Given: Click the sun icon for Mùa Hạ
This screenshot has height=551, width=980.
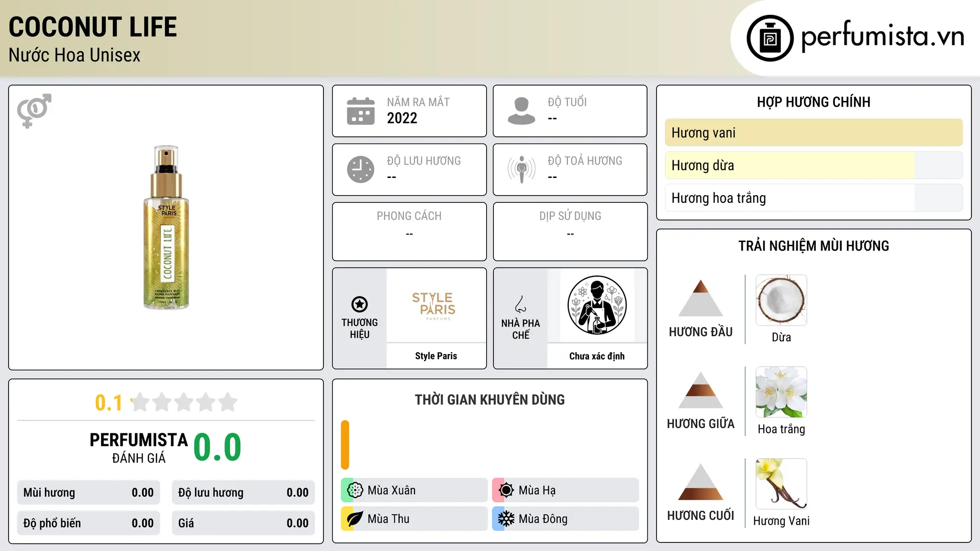Looking at the screenshot, I should pos(506,490).
